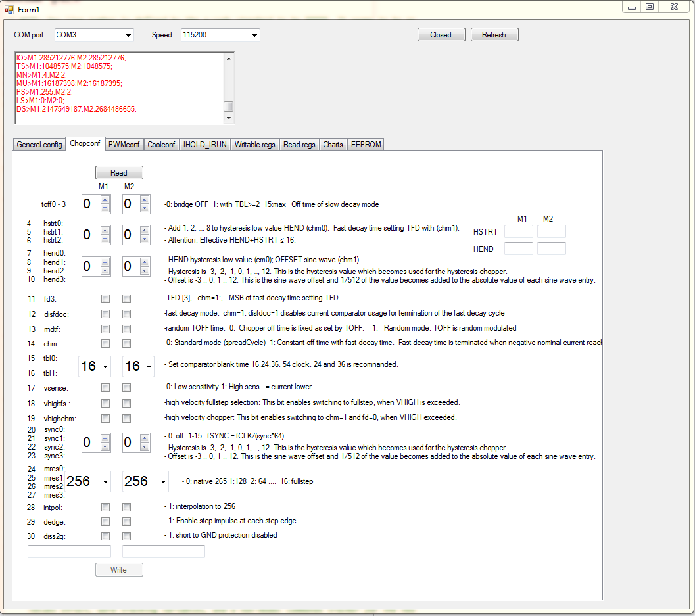Increase the M2 hend spinner value
This screenshot has height=616, width=695.
coord(145,262)
